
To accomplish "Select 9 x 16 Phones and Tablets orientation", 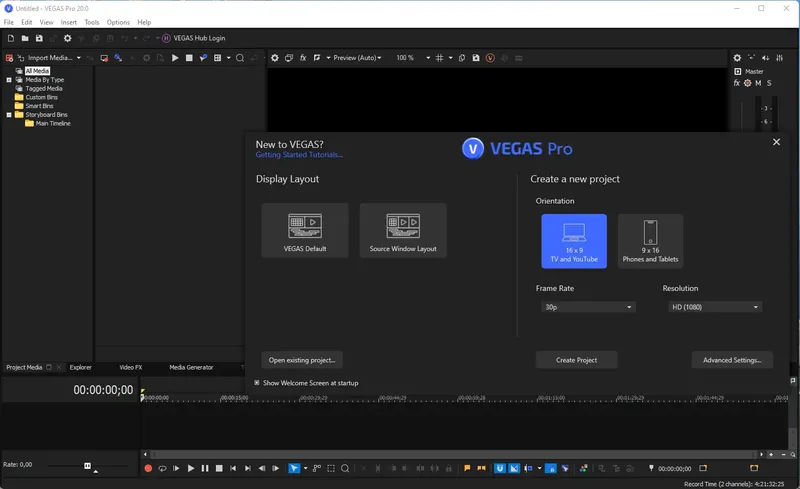I will click(x=651, y=241).
